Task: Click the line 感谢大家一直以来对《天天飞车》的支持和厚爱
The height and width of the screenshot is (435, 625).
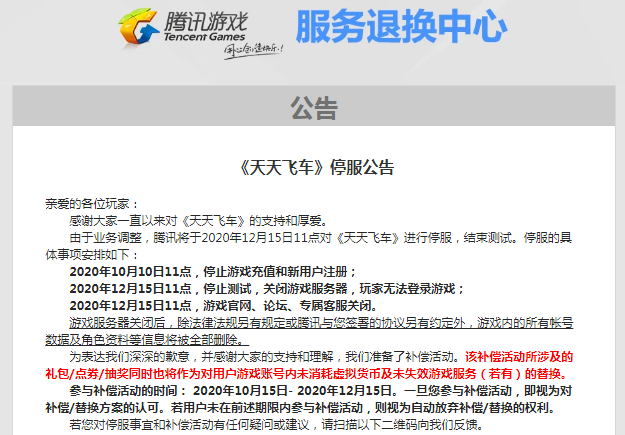Action: point(199,220)
